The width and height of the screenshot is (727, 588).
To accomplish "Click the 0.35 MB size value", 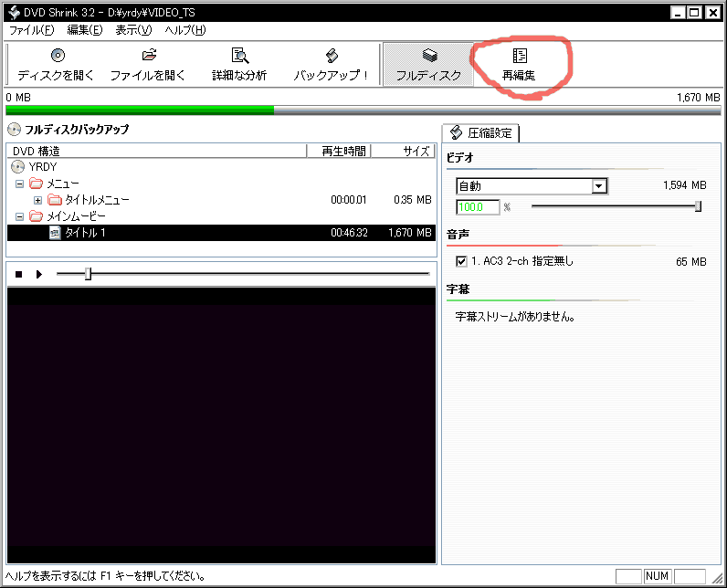I will tap(413, 200).
